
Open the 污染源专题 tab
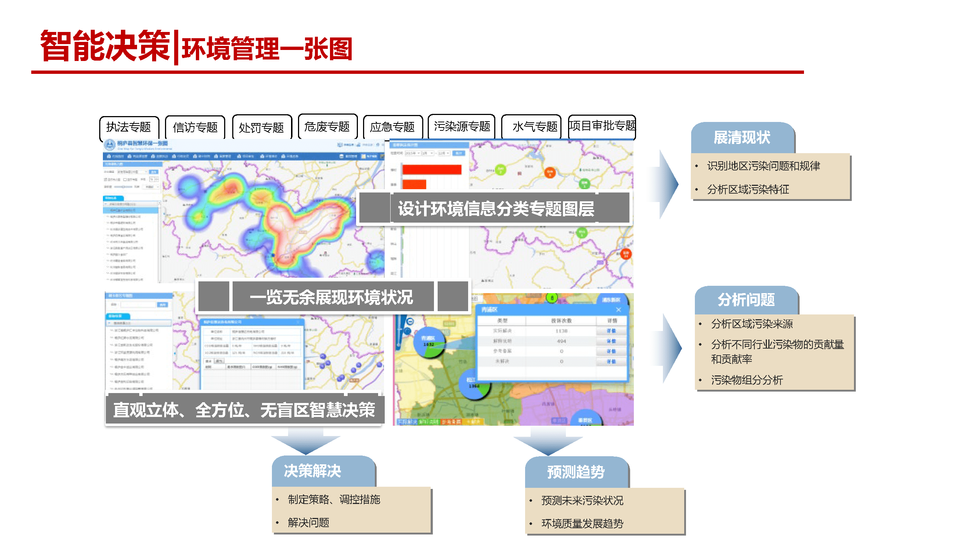coord(462,126)
